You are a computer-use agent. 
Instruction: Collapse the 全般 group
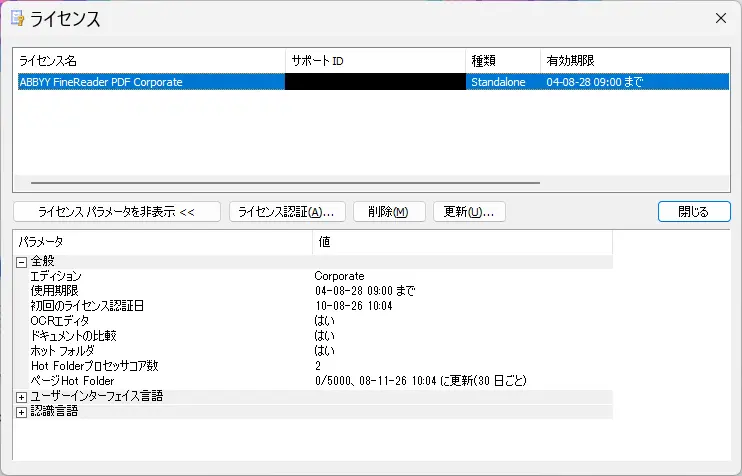coord(21,262)
